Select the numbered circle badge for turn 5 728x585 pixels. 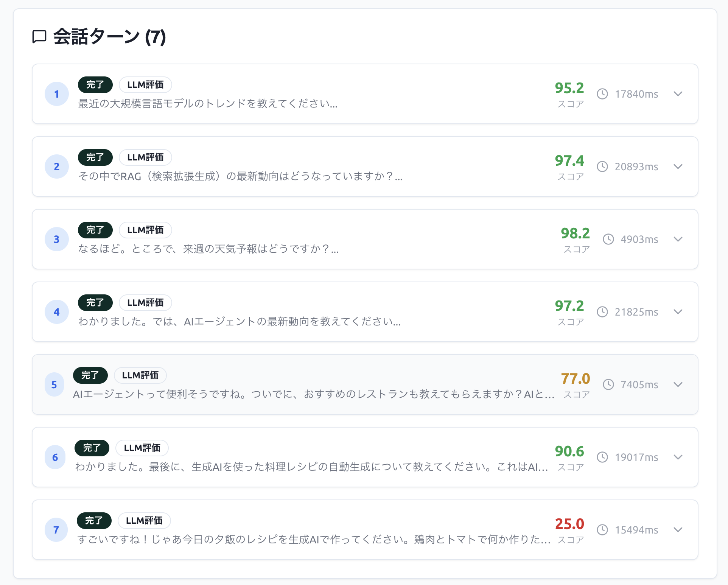(55, 384)
